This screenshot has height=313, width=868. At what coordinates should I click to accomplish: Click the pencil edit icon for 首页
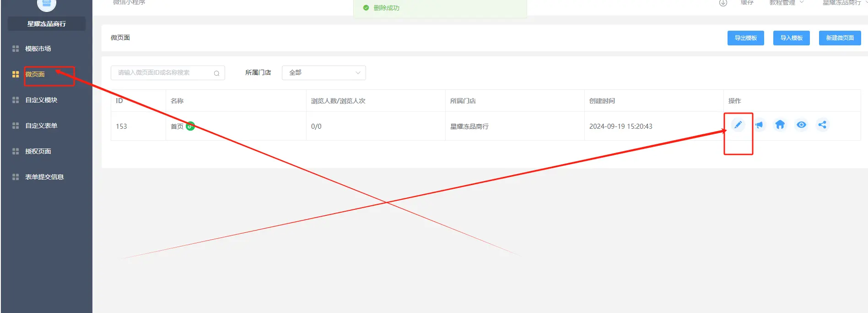point(738,125)
